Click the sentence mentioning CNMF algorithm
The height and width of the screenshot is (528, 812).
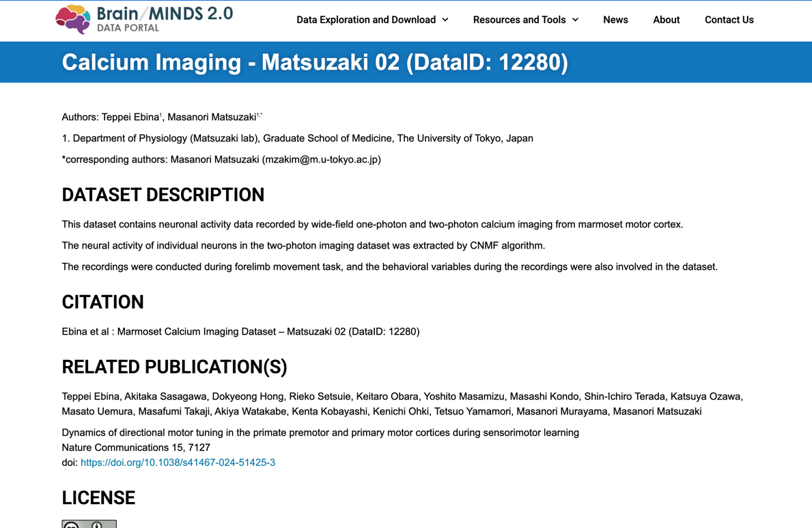(303, 246)
